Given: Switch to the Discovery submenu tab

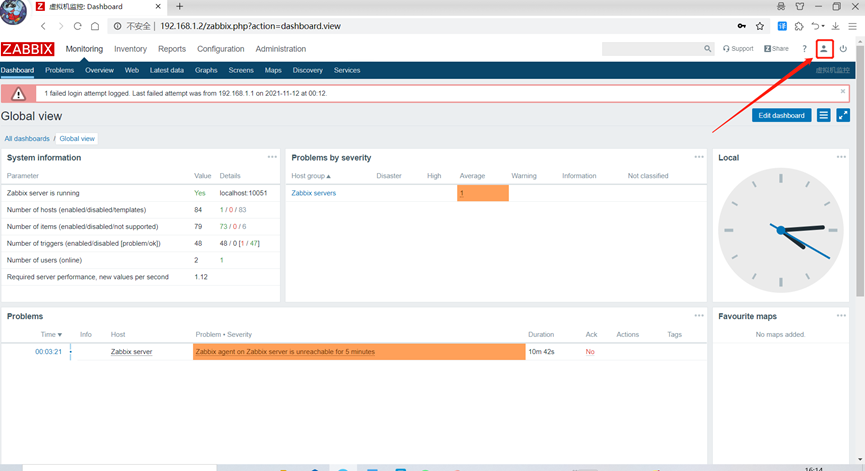Looking at the screenshot, I should coord(307,70).
